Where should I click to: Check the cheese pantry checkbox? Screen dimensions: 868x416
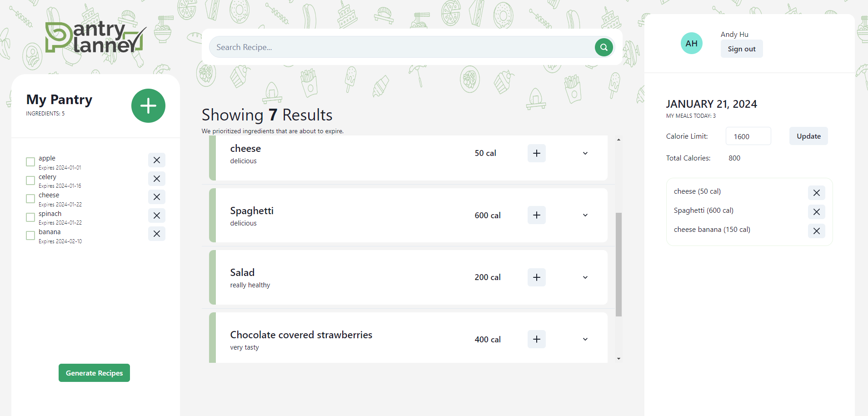pyautogui.click(x=30, y=199)
